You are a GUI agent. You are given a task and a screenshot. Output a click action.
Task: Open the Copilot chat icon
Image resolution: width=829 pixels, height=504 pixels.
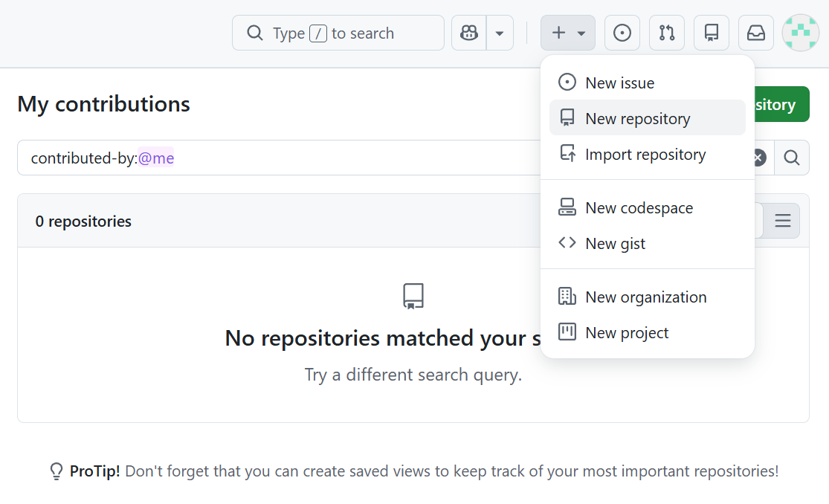point(469,33)
